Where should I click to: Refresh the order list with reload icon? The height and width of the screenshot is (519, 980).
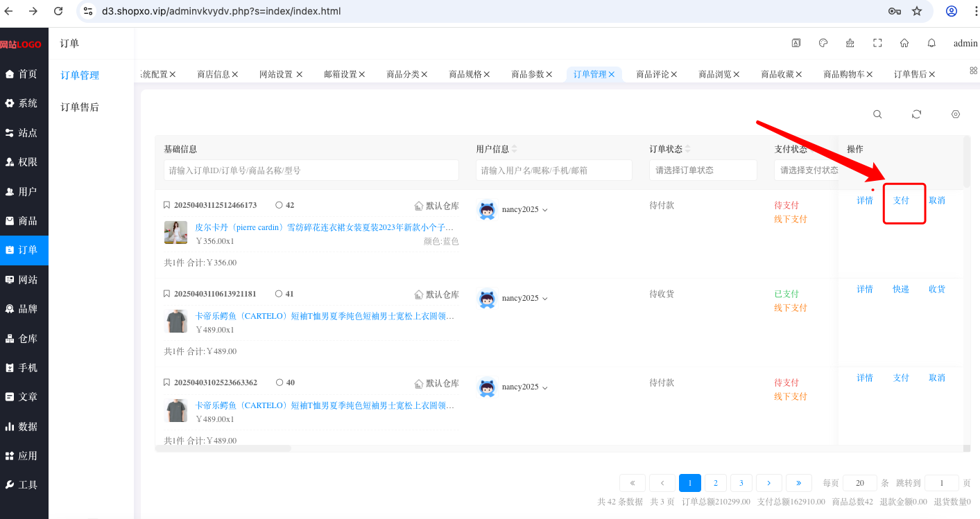916,114
